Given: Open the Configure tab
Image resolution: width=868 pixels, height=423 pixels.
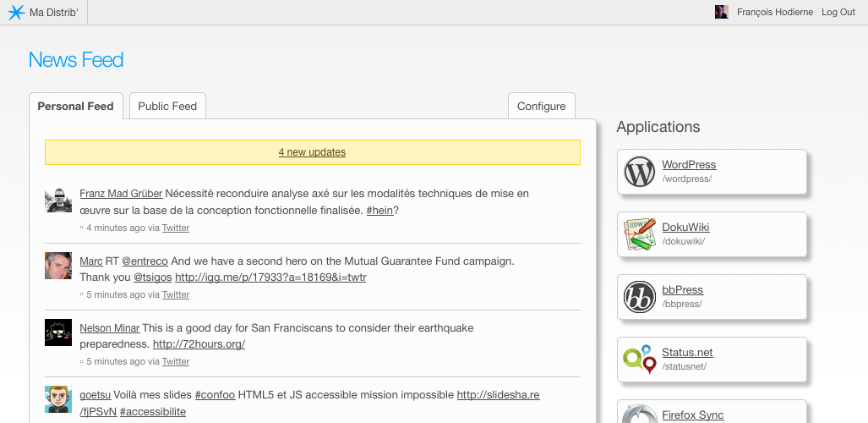Looking at the screenshot, I should (541, 107).
